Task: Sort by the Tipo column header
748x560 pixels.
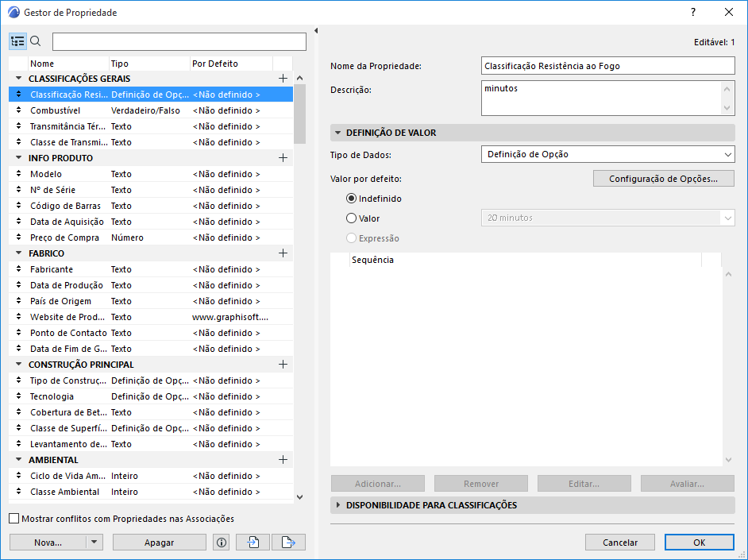Action: coord(149,64)
